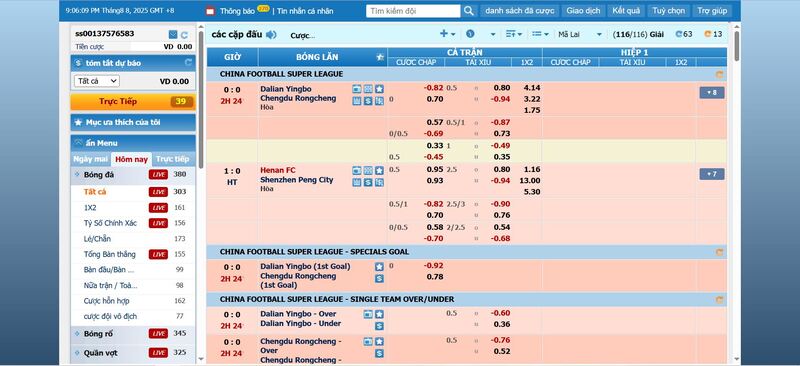
Task: Click the orange refresh counter showing 13
Action: [713, 34]
